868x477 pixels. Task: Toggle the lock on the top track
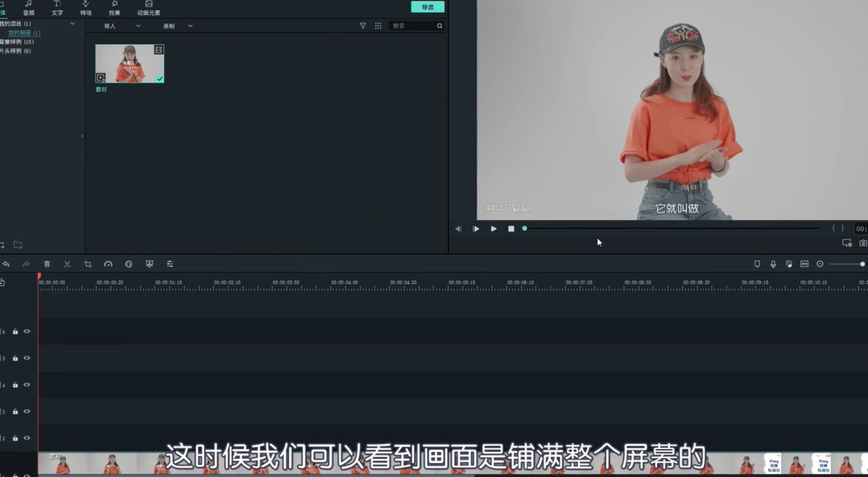(x=15, y=331)
